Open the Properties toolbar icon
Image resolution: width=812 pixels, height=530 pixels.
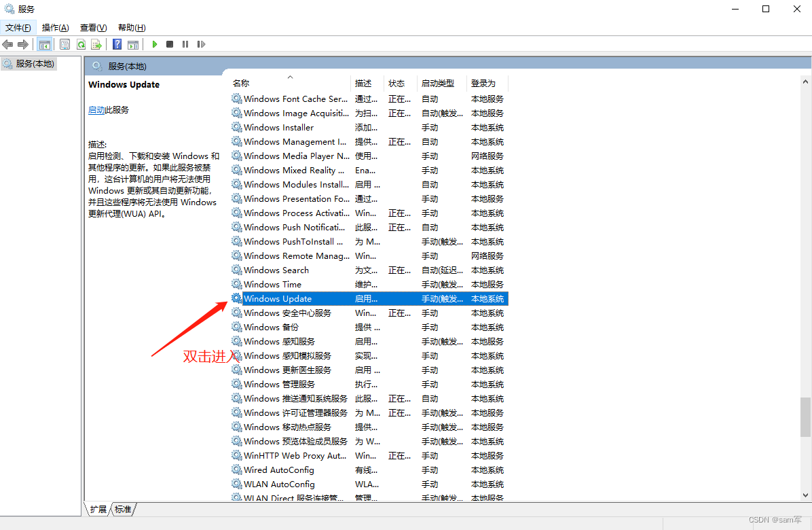pyautogui.click(x=64, y=45)
